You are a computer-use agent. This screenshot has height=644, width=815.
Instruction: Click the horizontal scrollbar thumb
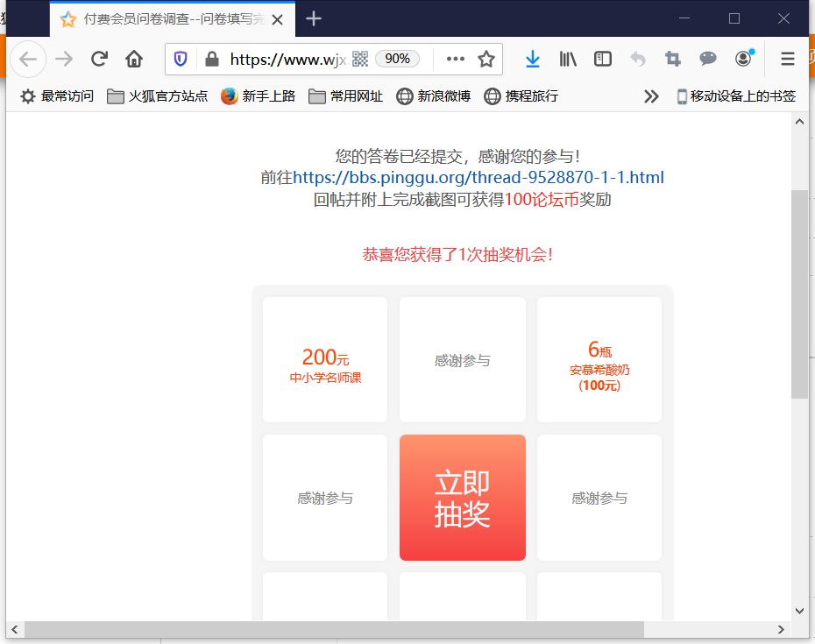coord(334,629)
